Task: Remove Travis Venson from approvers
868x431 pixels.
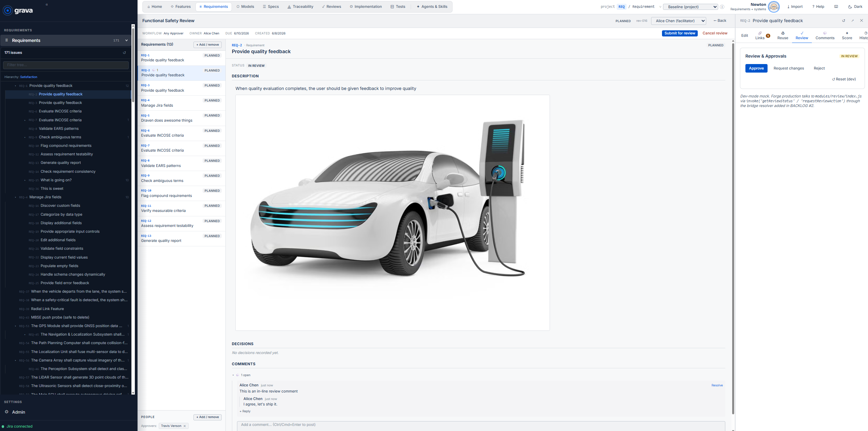Action: pyautogui.click(x=185, y=426)
